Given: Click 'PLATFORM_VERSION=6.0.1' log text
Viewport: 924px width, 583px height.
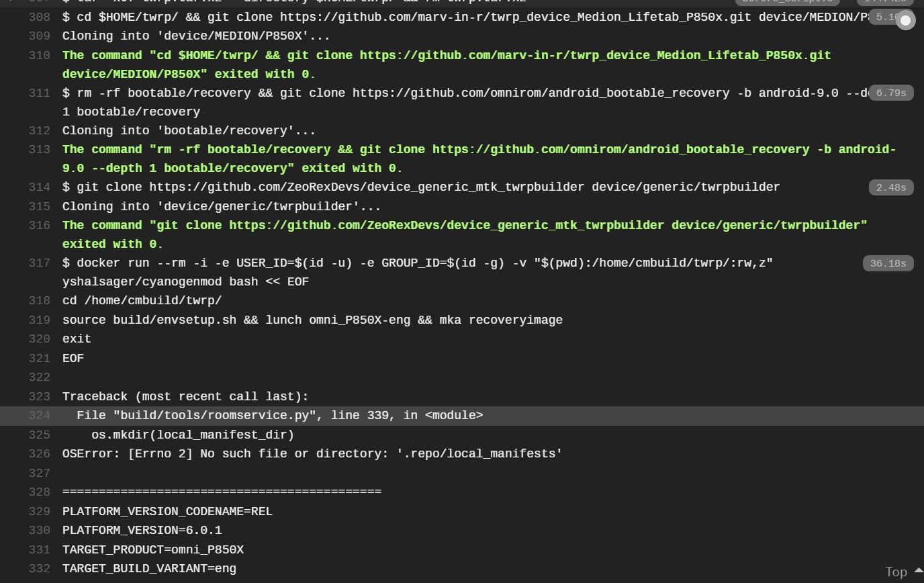Looking at the screenshot, I should [142, 531].
